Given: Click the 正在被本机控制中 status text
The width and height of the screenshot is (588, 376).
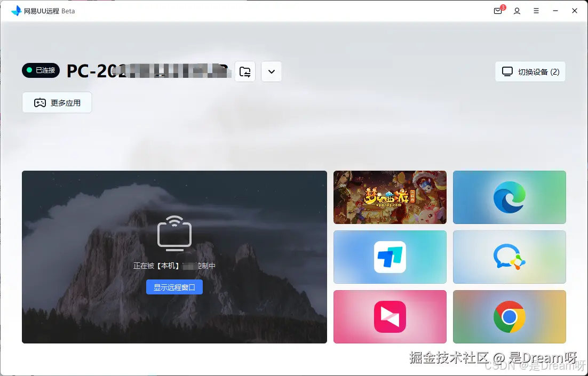Looking at the screenshot, I should click(x=174, y=265).
